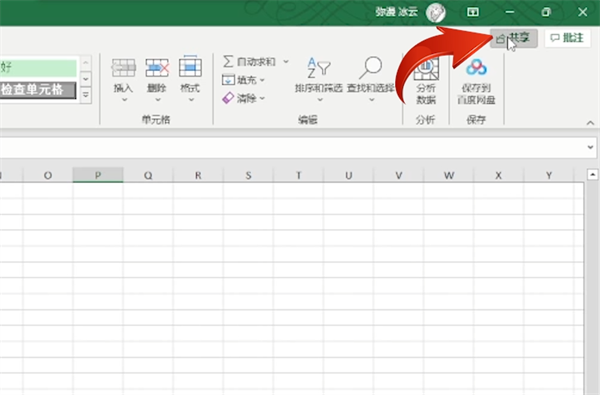This screenshot has width=600, height=395.
Task: Select column Y header
Action: (x=549, y=175)
